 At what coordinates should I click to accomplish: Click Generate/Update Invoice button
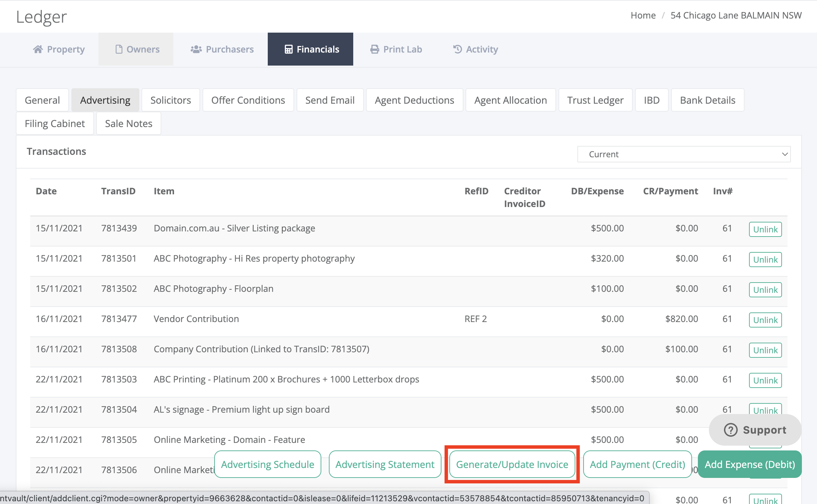[512, 464]
